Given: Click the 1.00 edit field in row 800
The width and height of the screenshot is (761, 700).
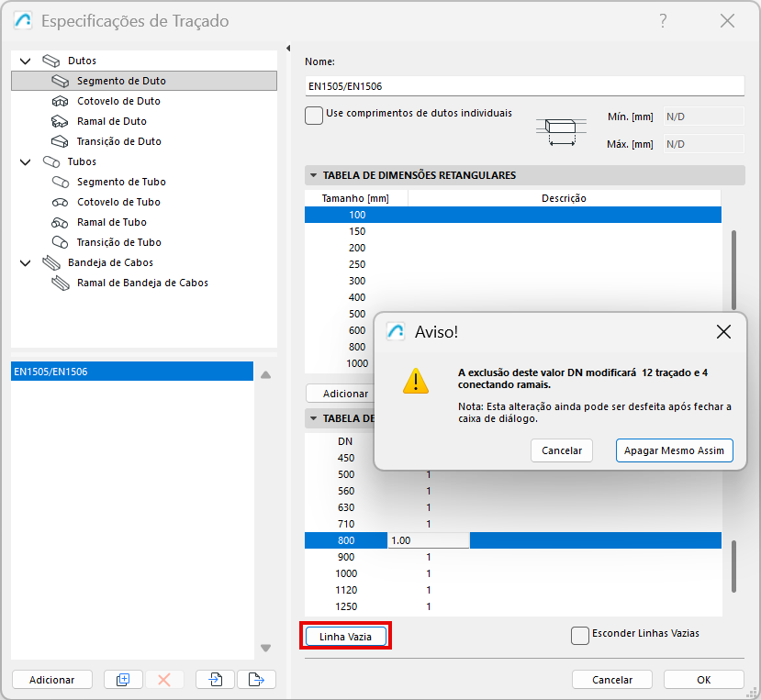Looking at the screenshot, I should click(429, 540).
